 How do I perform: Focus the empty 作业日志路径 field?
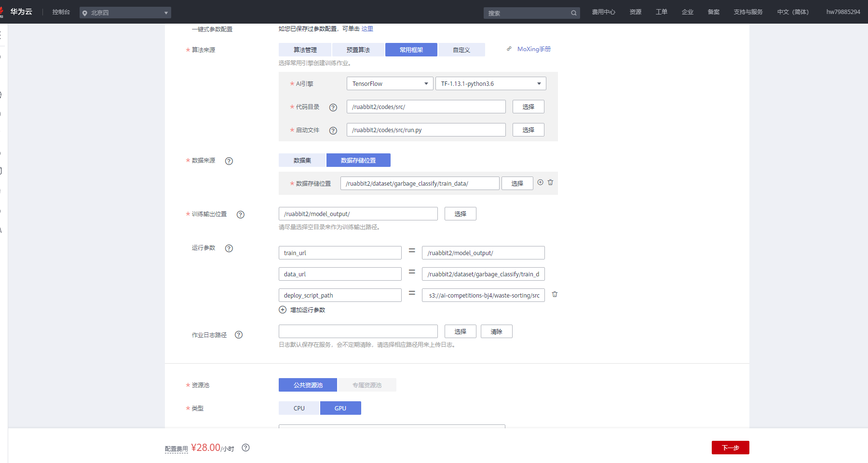pyautogui.click(x=358, y=331)
